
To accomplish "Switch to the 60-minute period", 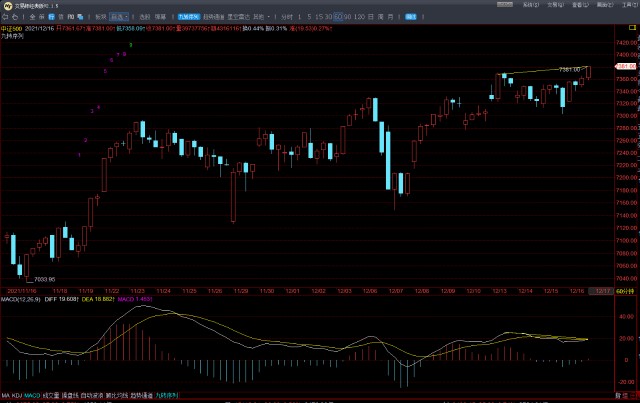I will [x=338, y=17].
